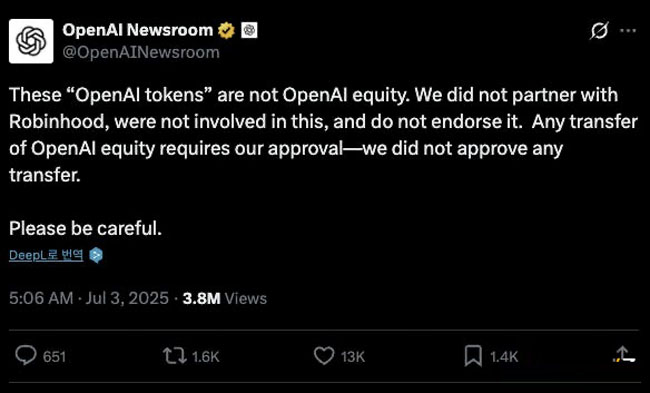The width and height of the screenshot is (650, 393).
Task: Open the repost arrows menu
Action: (x=175, y=356)
